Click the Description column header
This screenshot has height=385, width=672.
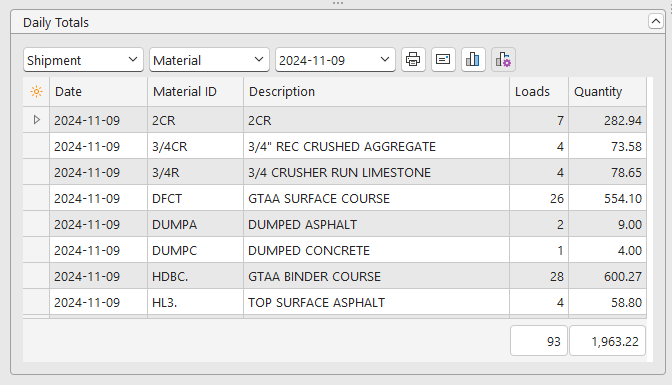(x=376, y=92)
